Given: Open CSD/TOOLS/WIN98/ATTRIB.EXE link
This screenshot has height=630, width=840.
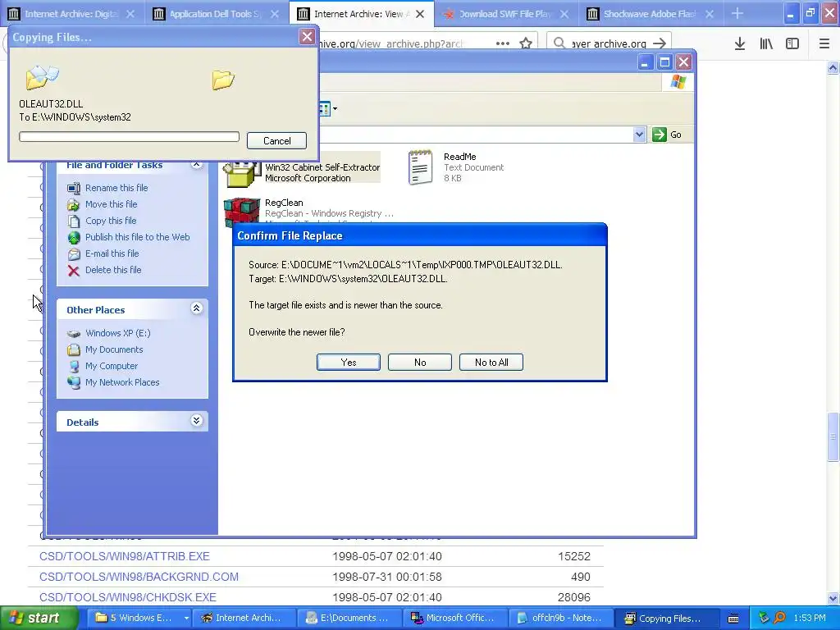Looking at the screenshot, I should coord(125,557).
